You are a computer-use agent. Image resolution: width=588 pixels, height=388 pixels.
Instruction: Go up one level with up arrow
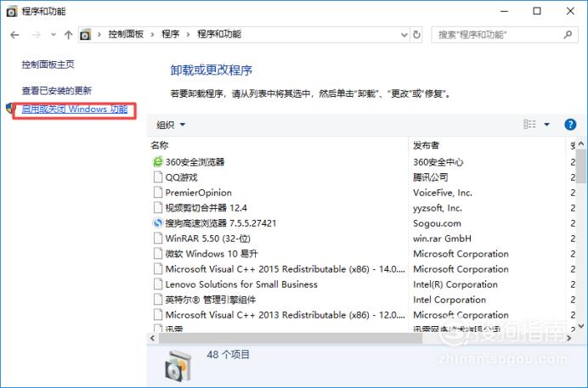pos(68,35)
